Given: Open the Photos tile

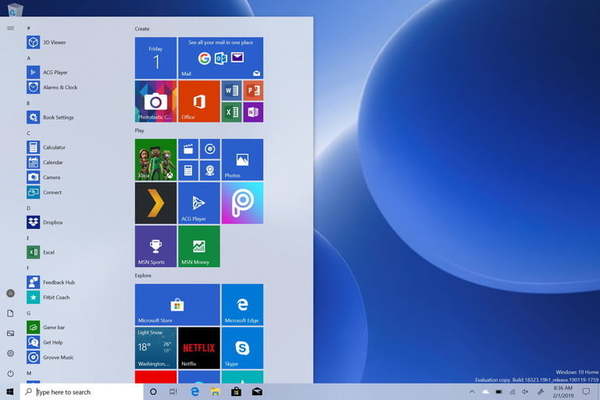Looking at the screenshot, I should coord(242,160).
